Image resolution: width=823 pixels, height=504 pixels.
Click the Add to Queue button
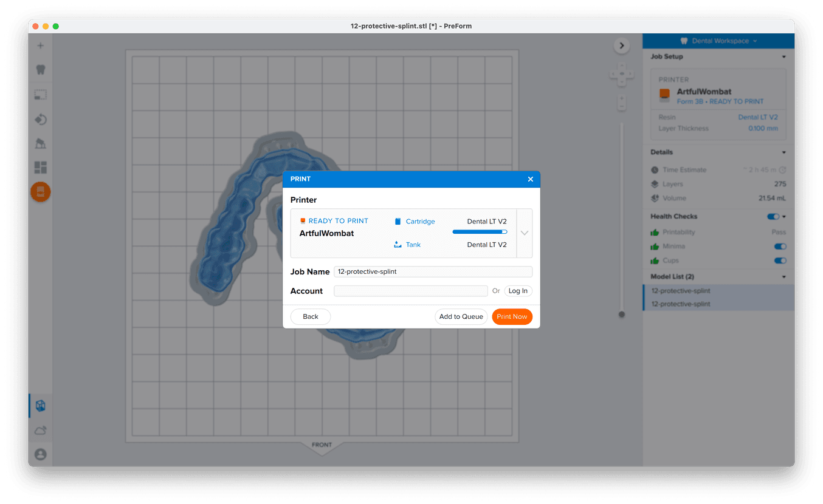click(461, 316)
